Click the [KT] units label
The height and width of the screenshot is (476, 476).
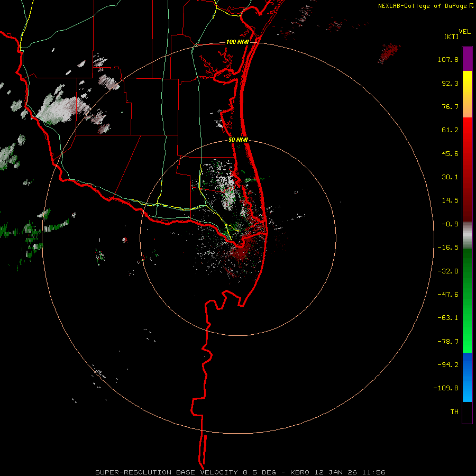coord(452,36)
